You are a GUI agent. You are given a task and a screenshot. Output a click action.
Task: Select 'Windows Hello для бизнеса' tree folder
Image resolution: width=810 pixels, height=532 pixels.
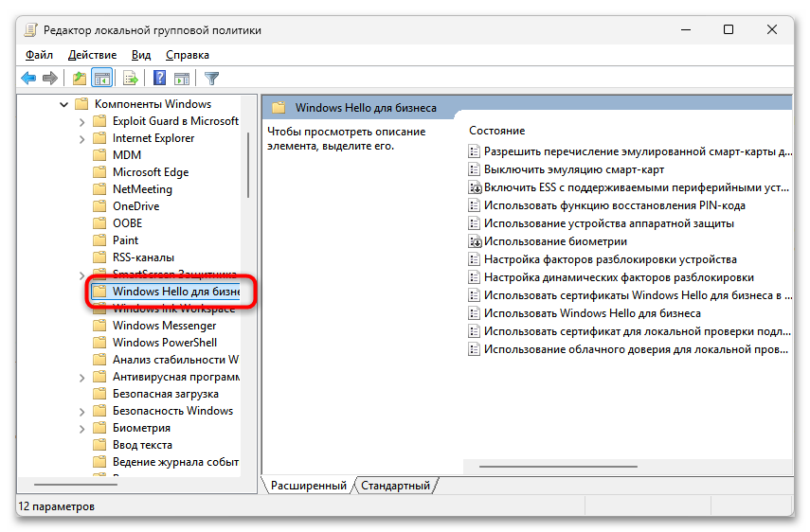[x=166, y=291]
